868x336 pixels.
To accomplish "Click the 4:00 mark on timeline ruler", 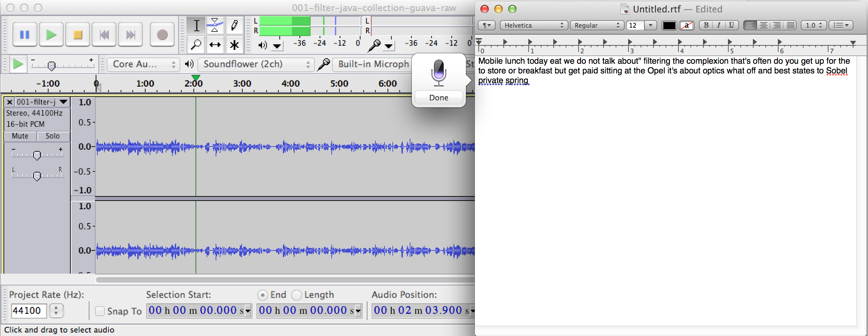I will click(290, 83).
